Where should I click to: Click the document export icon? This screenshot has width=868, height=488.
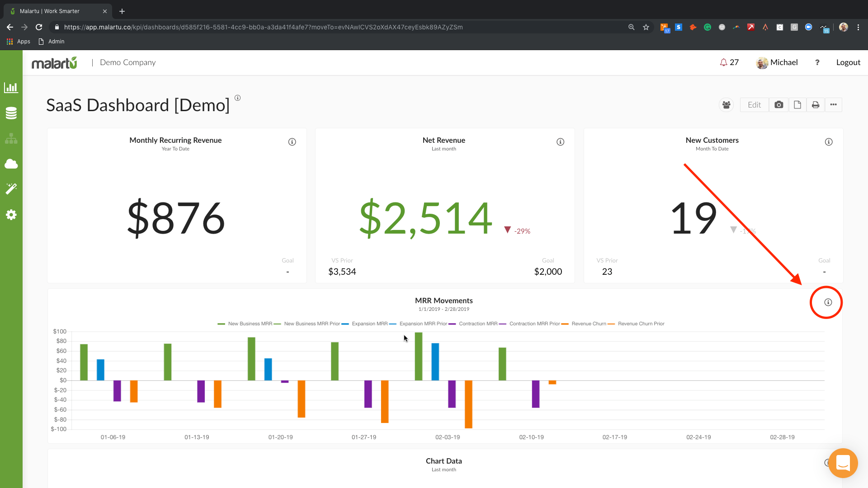click(x=797, y=105)
